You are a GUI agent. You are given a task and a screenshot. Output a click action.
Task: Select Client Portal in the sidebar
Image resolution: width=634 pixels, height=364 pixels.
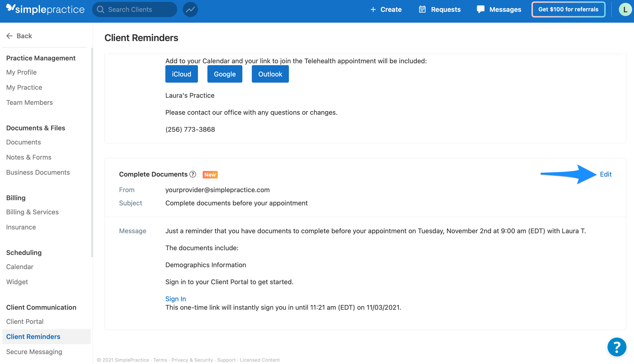pos(25,321)
